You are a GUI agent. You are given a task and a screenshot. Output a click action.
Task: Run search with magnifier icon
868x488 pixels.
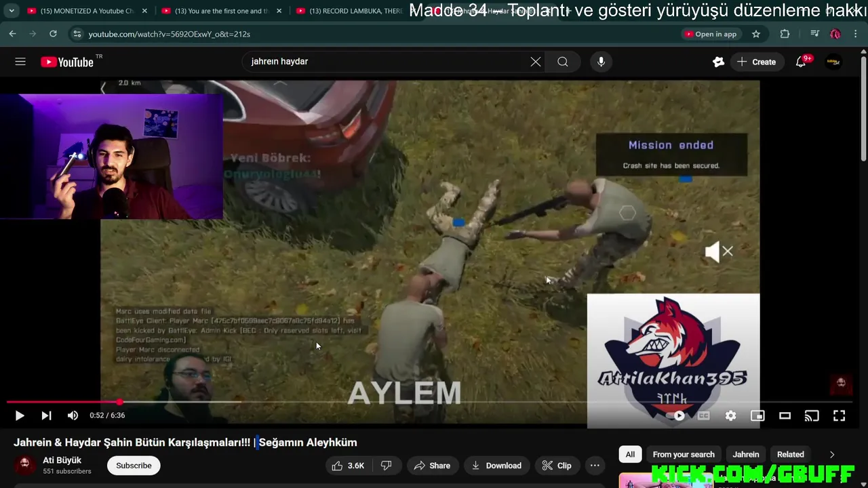point(563,62)
